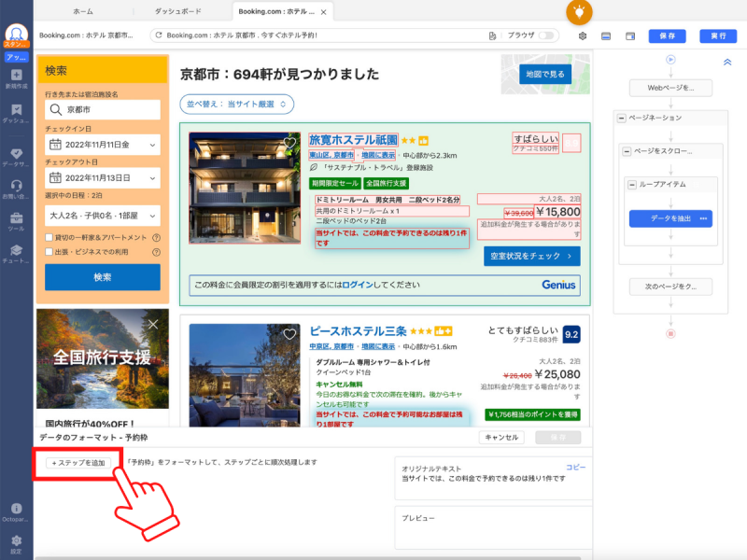Favorite 旅寛ホステル祇園 with heart icon
The width and height of the screenshot is (747, 560).
click(289, 143)
